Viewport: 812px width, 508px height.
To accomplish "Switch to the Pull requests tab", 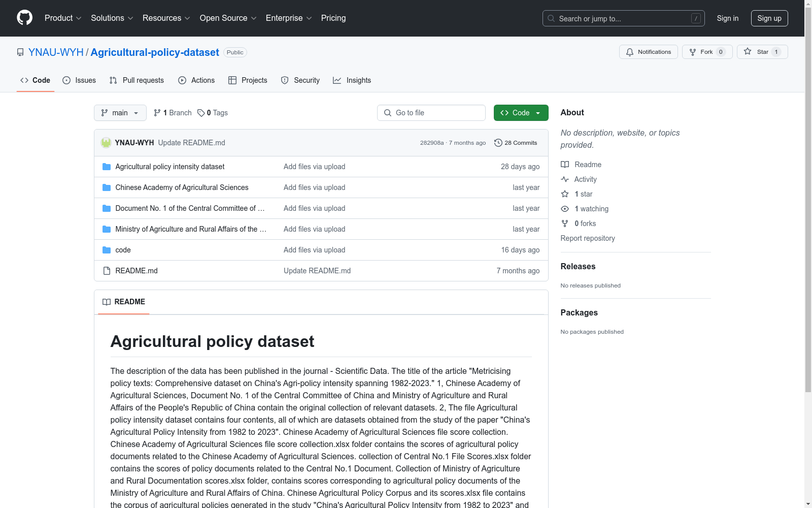I will tap(137, 80).
